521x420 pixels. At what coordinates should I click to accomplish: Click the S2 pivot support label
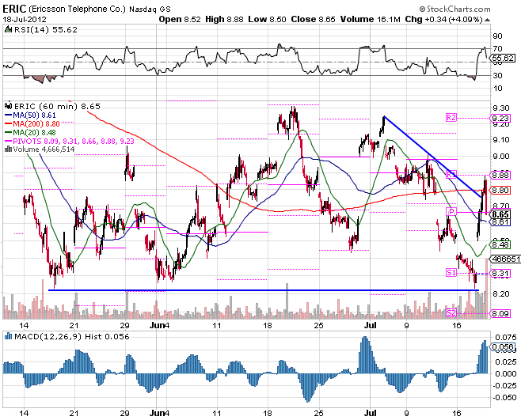click(x=451, y=312)
